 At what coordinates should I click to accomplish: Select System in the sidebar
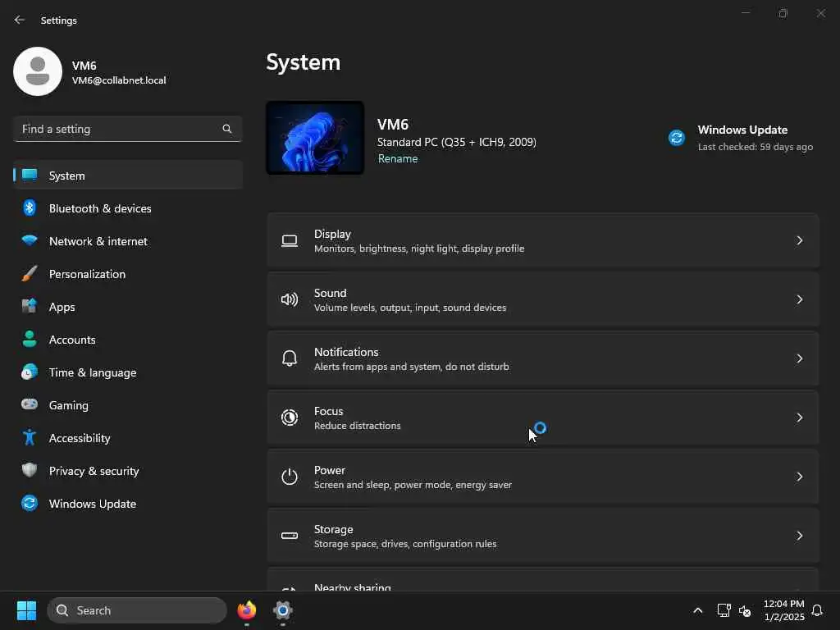pyautogui.click(x=128, y=176)
